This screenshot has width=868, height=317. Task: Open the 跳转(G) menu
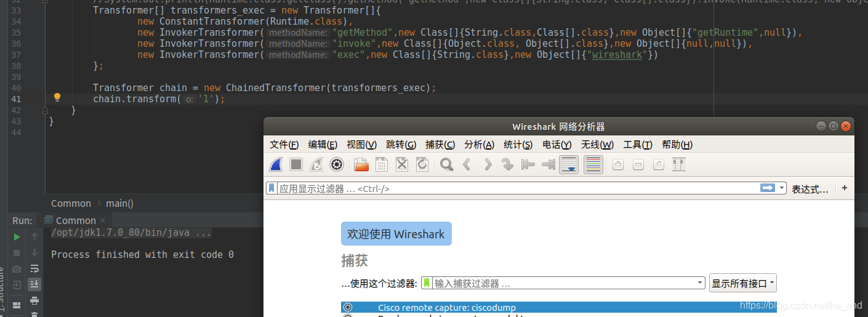(401, 145)
